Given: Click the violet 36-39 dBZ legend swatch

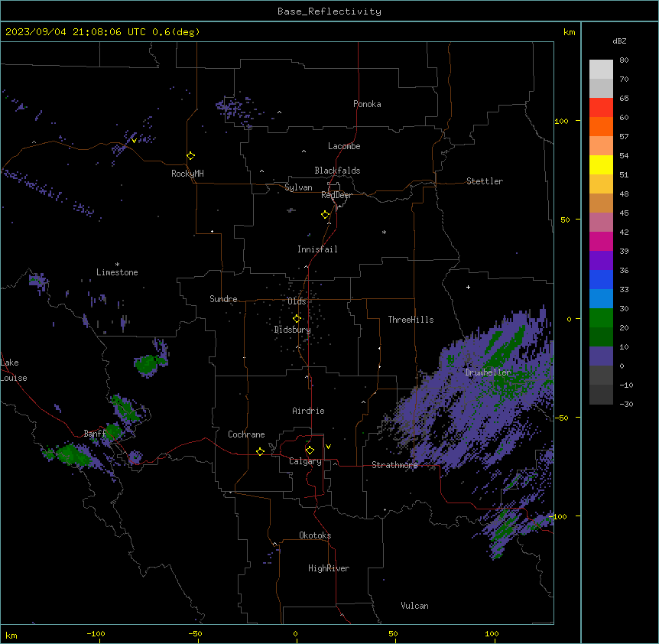Looking at the screenshot, I should point(601,261).
